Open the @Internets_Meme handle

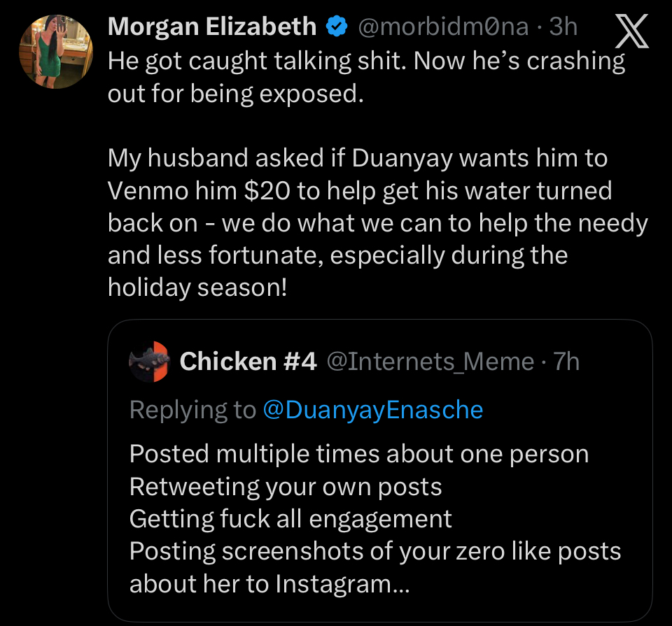pos(430,361)
